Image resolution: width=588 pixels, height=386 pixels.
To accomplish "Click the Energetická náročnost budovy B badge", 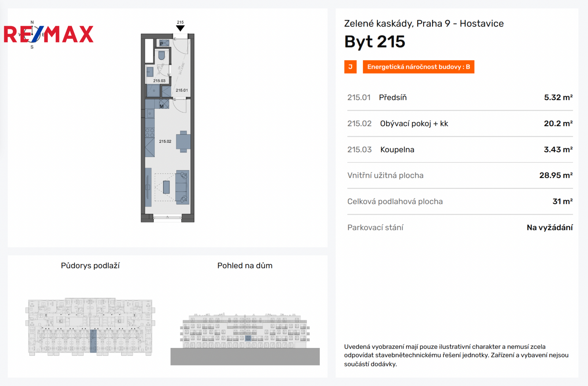I will [419, 67].
